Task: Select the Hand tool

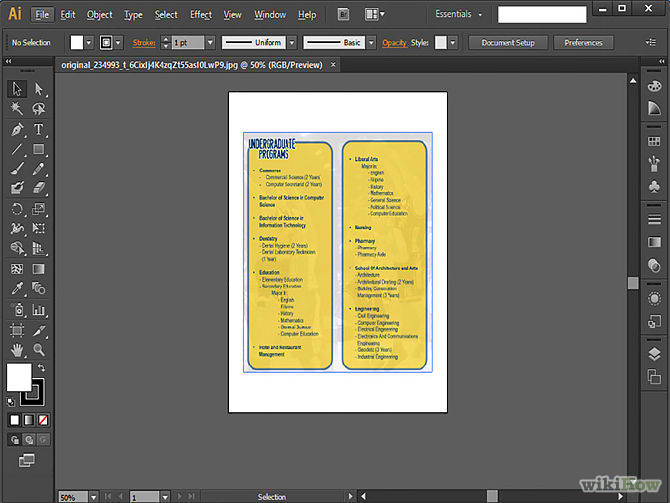Action: click(x=17, y=350)
